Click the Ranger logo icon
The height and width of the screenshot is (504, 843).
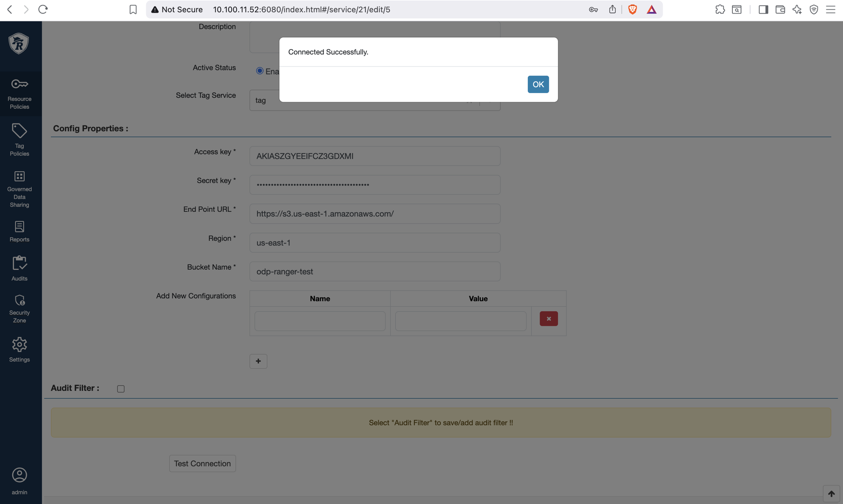18,43
